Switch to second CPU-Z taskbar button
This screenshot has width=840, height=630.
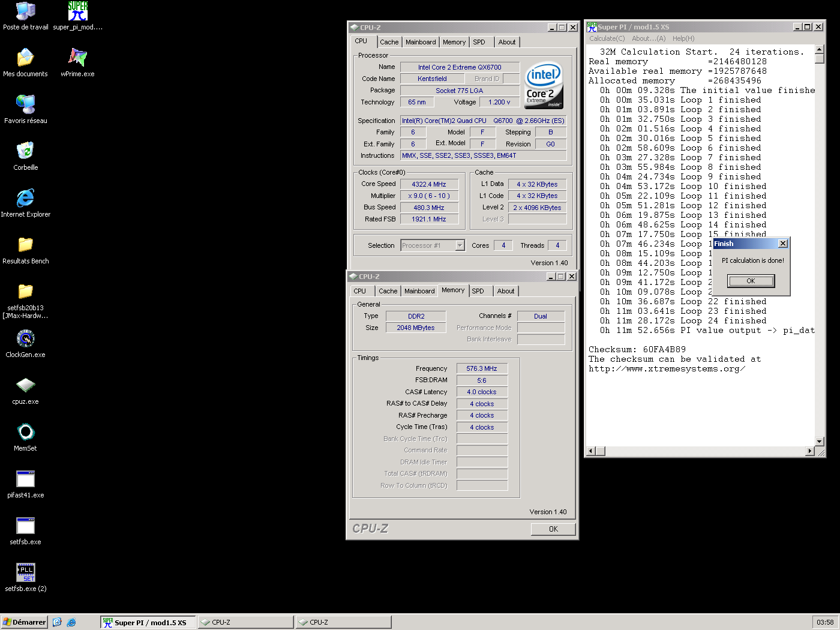pyautogui.click(x=344, y=622)
